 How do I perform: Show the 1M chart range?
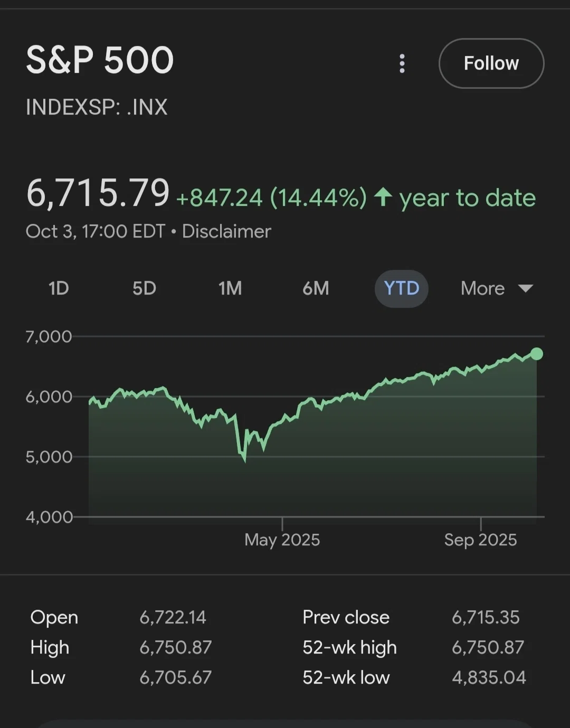pyautogui.click(x=230, y=288)
